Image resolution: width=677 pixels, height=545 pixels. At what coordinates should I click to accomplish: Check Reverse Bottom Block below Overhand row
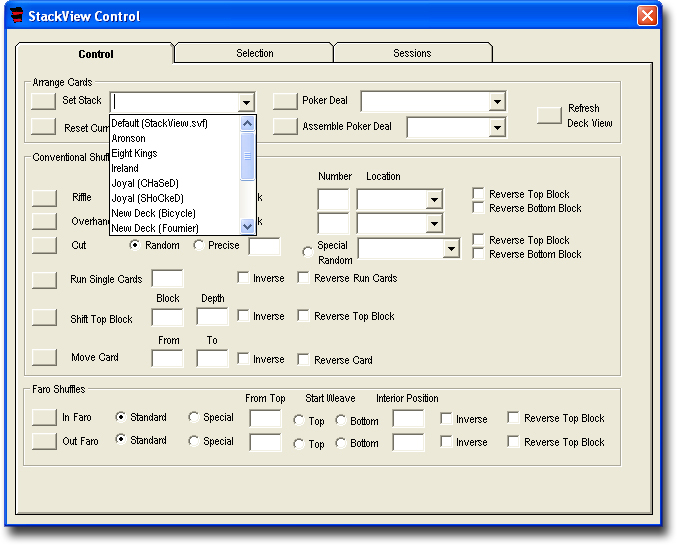[478, 253]
